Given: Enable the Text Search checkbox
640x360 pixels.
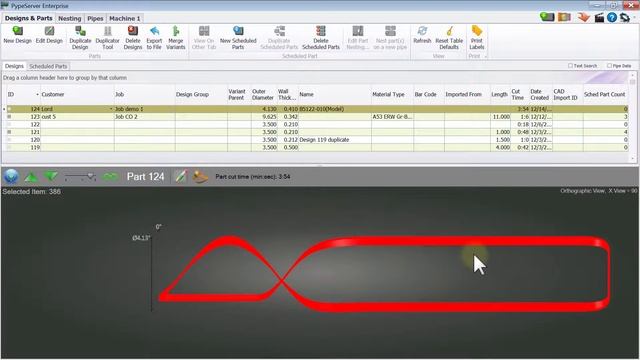Looking at the screenshot, I should pyautogui.click(x=570, y=66).
